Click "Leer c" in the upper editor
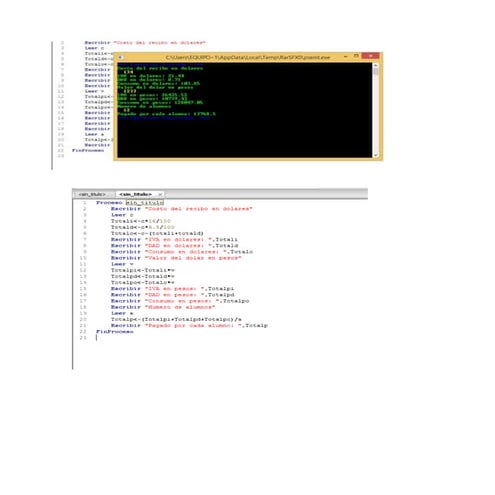The image size is (495, 495). click(x=94, y=48)
